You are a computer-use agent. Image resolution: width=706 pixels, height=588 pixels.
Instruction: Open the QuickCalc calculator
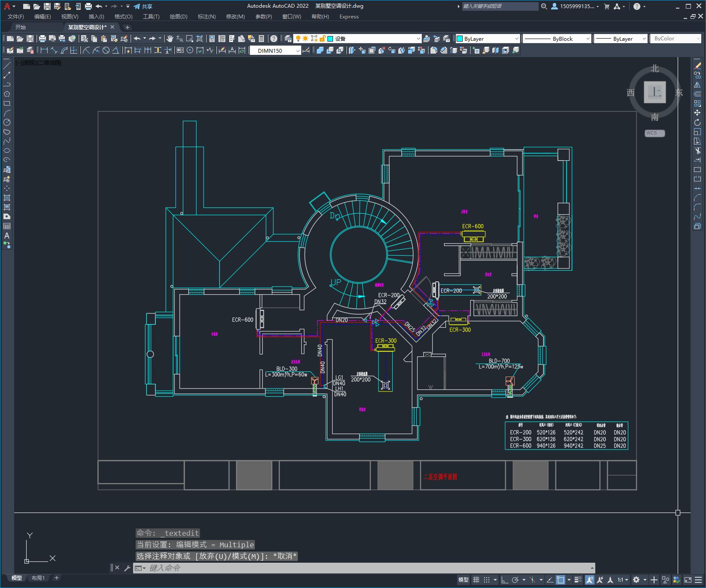261,39
